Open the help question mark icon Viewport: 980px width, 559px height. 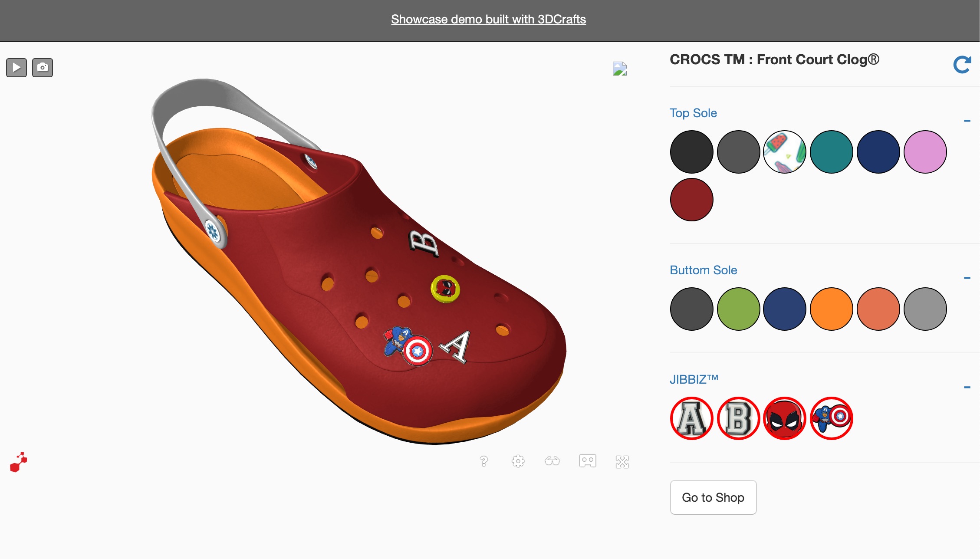[484, 461]
